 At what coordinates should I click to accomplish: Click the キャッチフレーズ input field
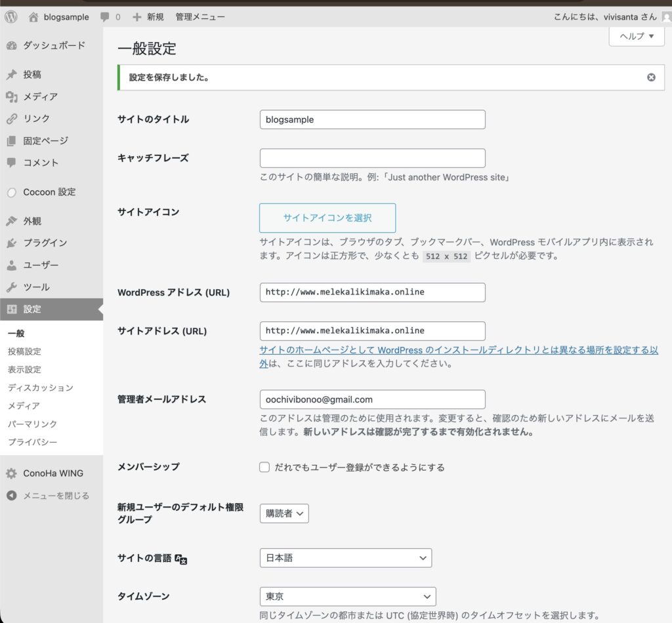372,158
